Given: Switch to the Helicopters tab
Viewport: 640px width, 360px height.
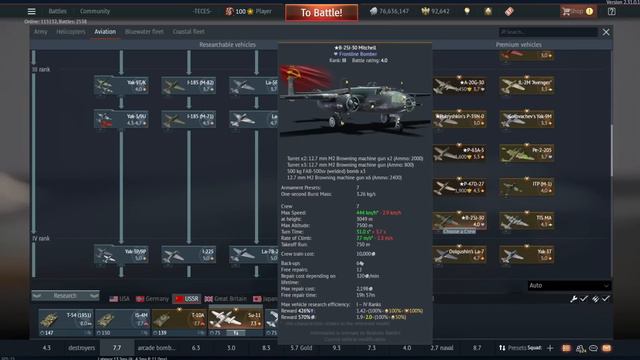Looking at the screenshot, I should [71, 31].
